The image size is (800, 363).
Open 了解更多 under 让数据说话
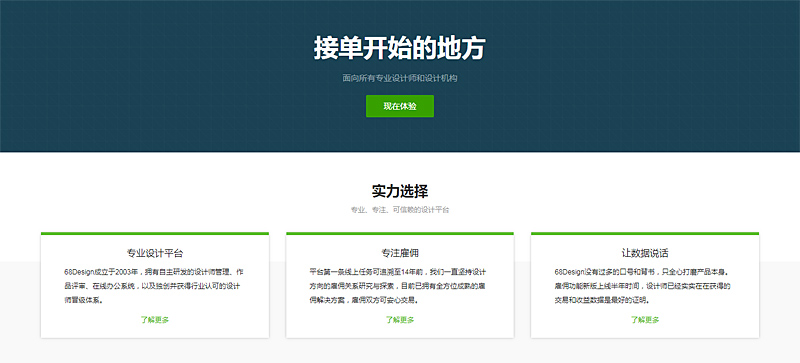click(645, 320)
